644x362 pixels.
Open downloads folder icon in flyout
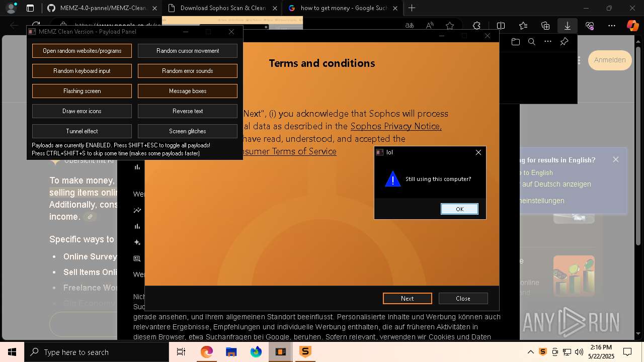pos(515,42)
